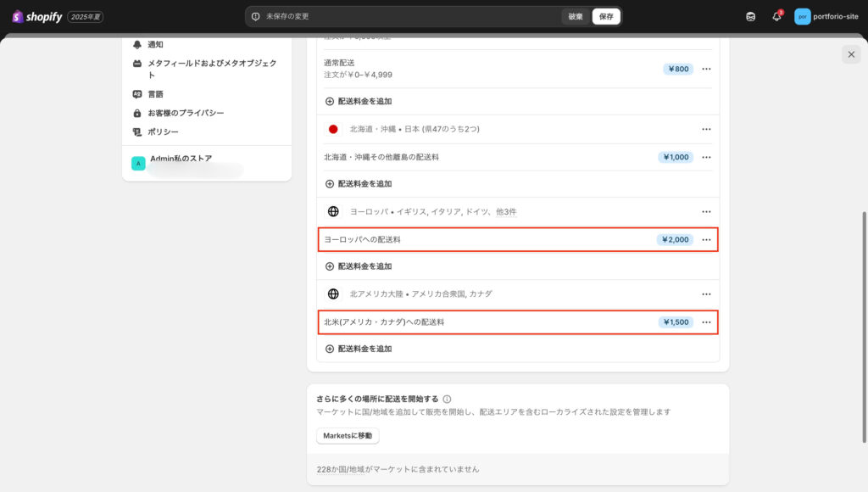Open the portforio-site account menu
This screenshot has height=492, width=868.
826,16
